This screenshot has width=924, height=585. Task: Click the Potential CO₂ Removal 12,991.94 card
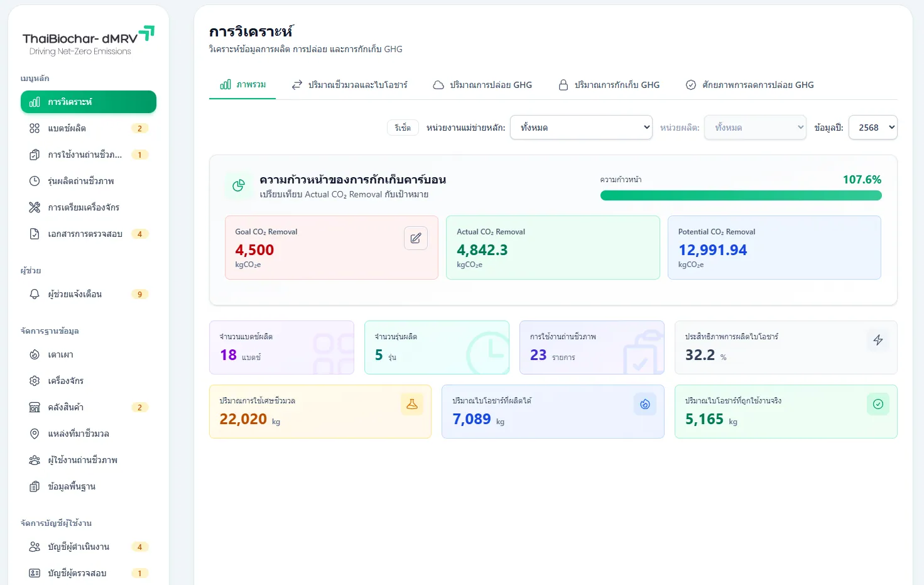(775, 248)
